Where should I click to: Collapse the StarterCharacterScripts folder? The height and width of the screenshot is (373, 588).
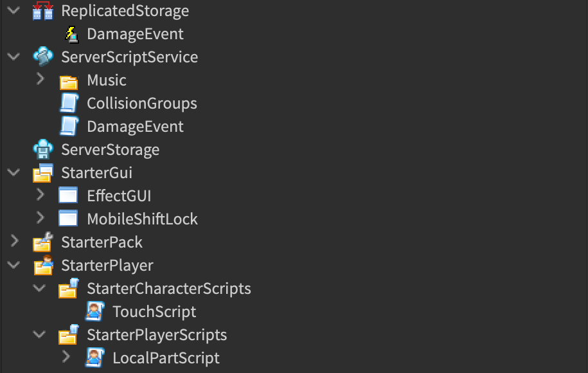tap(40, 288)
